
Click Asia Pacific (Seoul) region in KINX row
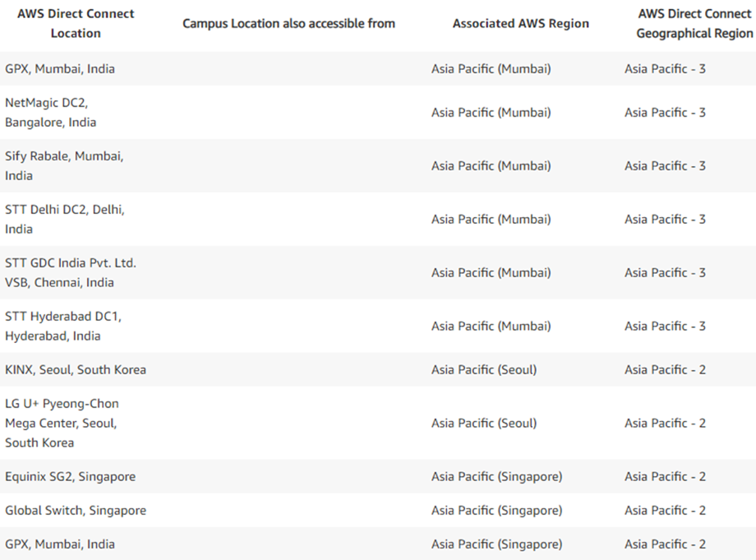[484, 369]
